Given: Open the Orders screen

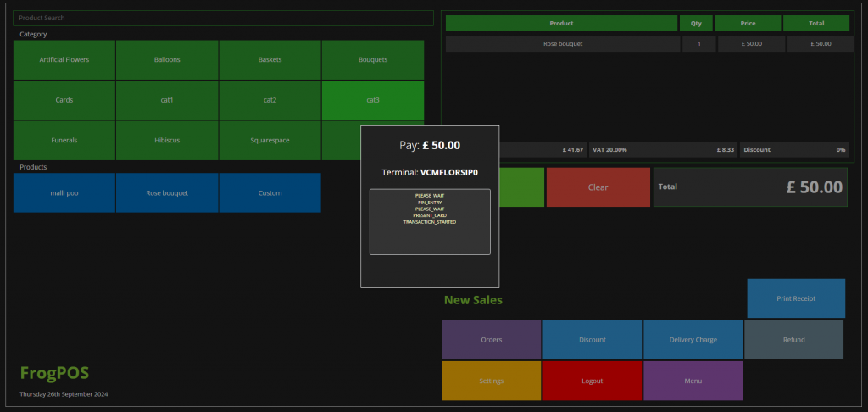Looking at the screenshot, I should (x=492, y=340).
